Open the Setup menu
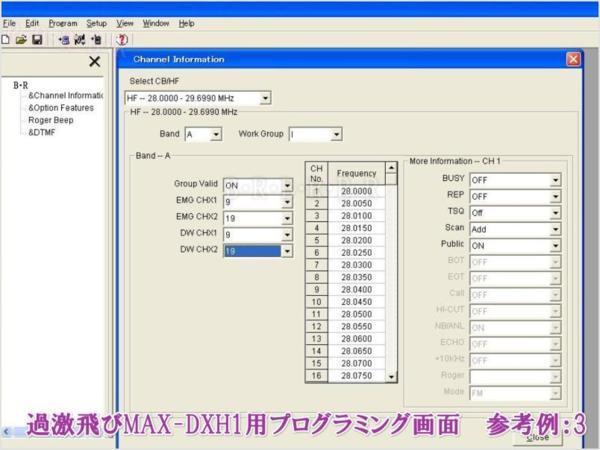 coord(96,23)
